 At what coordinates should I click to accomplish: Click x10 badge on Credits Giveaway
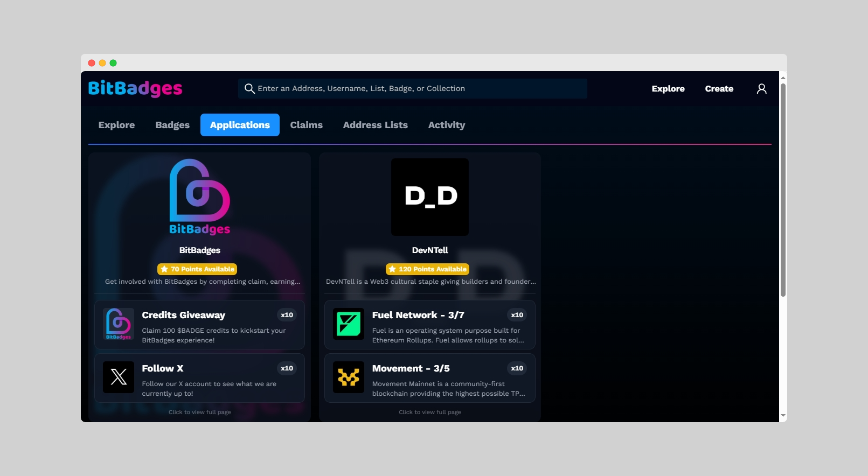[x=287, y=315]
